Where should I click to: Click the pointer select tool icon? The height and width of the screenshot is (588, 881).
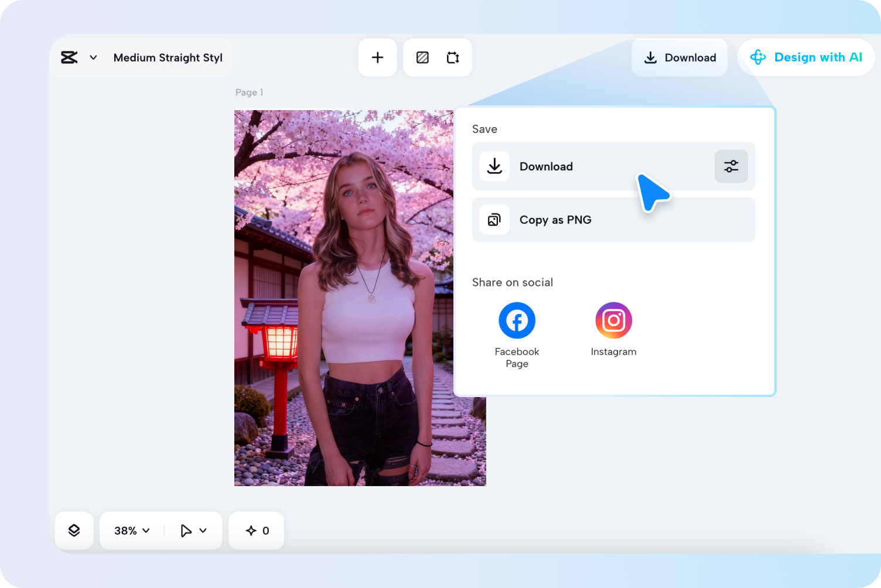186,531
